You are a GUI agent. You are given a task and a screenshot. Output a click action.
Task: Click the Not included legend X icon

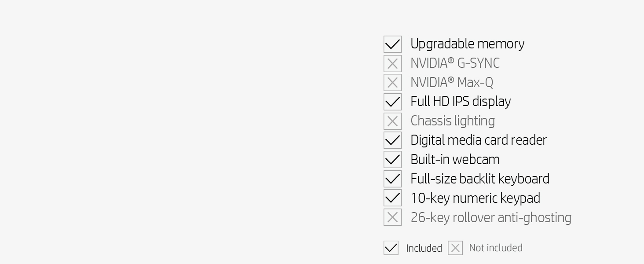pyautogui.click(x=455, y=248)
